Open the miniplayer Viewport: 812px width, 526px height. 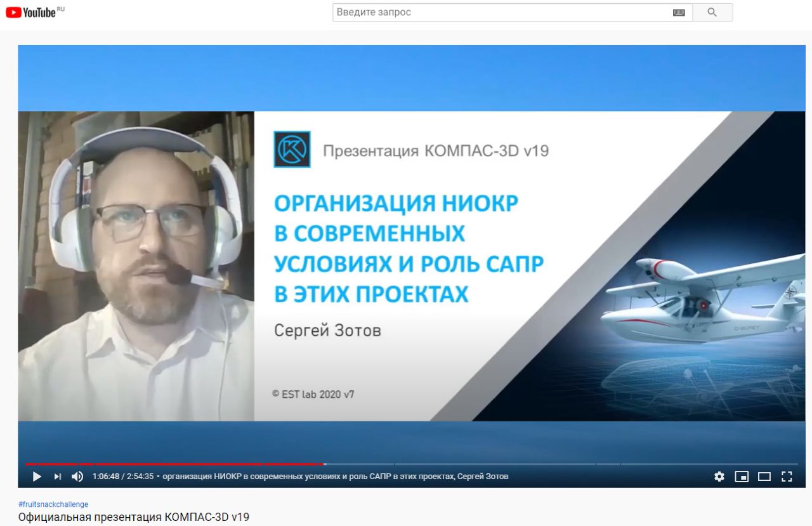pos(742,477)
